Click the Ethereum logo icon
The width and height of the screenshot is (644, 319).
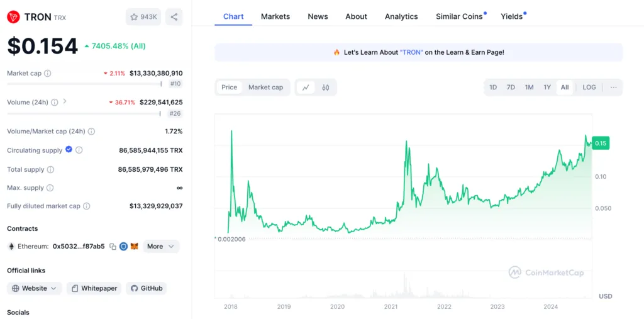tap(11, 247)
